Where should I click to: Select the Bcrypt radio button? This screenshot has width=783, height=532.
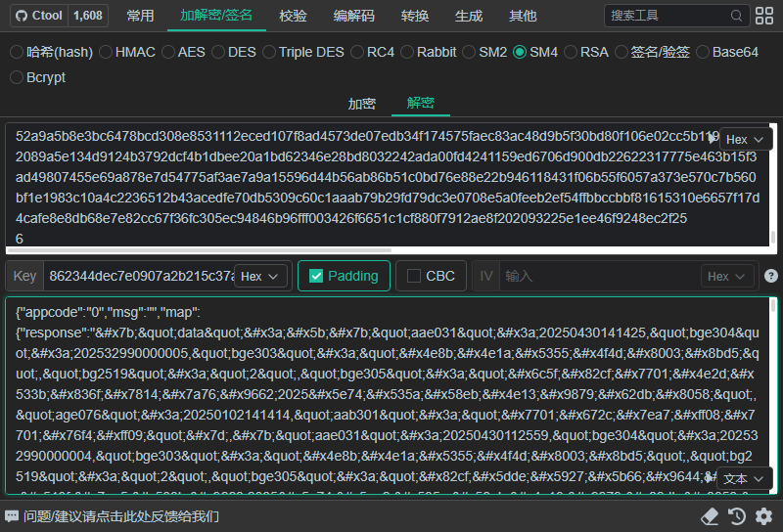17,77
